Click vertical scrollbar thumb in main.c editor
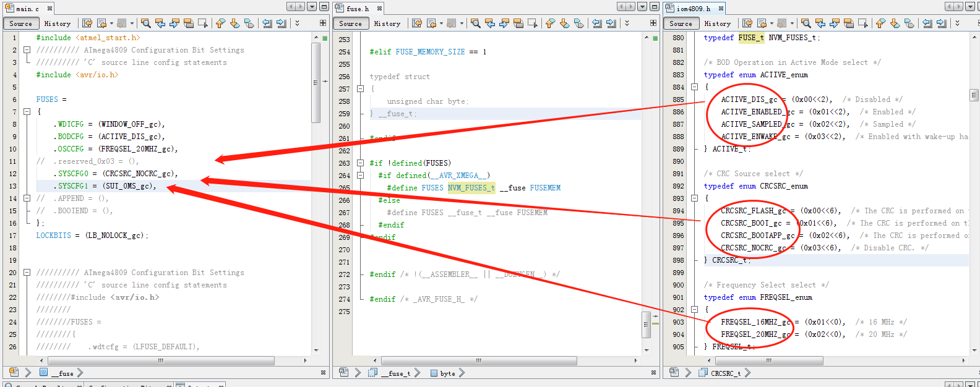 [316, 82]
